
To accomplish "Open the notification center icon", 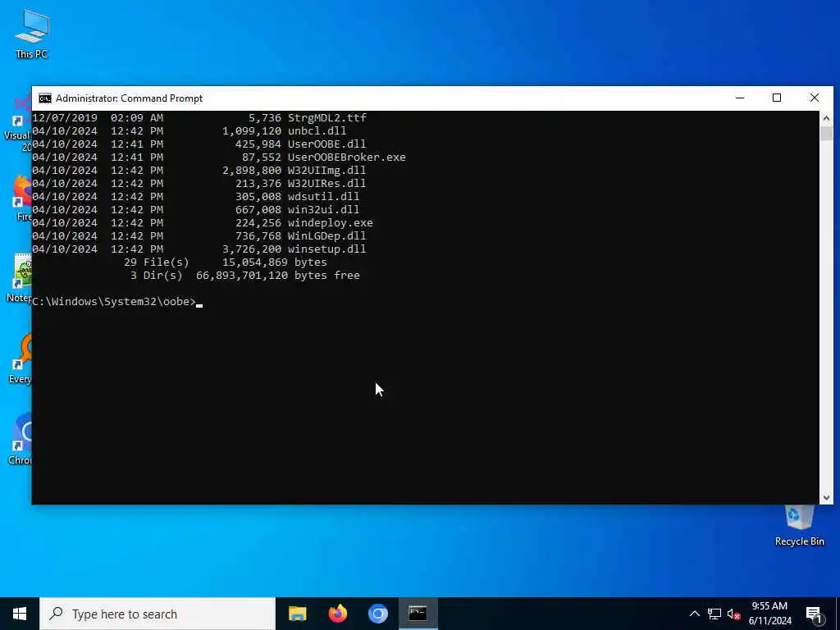I will [x=814, y=614].
